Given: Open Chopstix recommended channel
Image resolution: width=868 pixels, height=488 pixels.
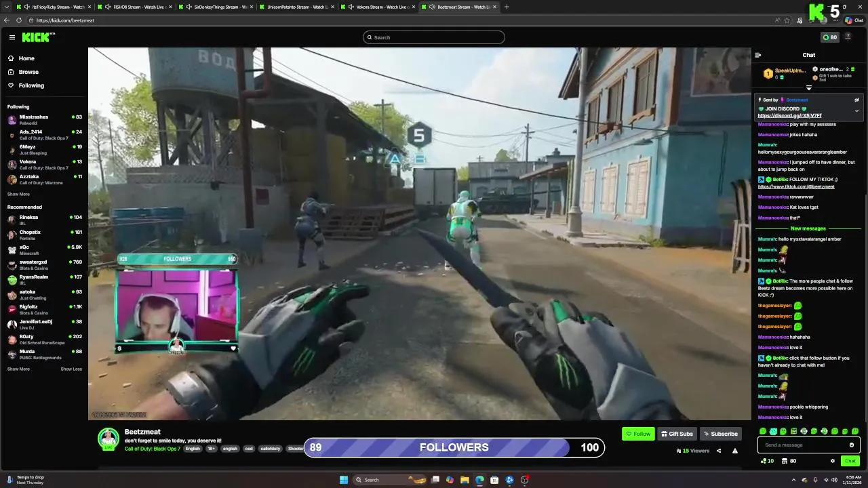Looking at the screenshot, I should [44, 235].
